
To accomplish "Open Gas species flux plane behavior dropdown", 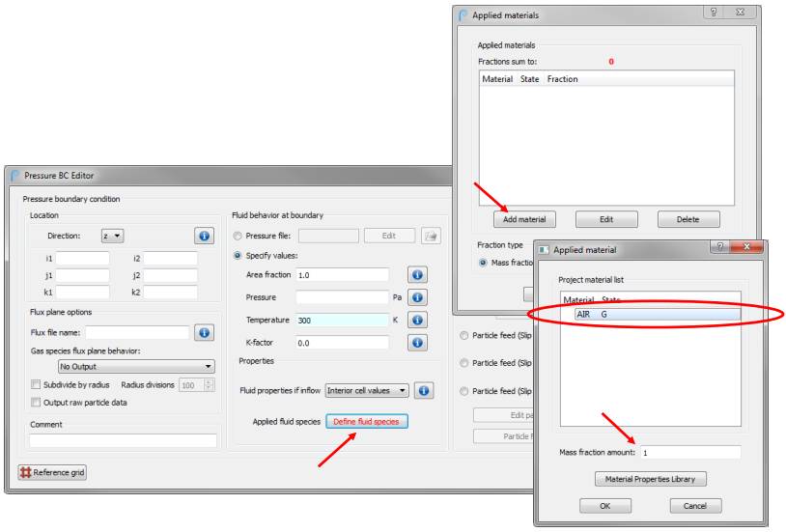I will (136, 367).
